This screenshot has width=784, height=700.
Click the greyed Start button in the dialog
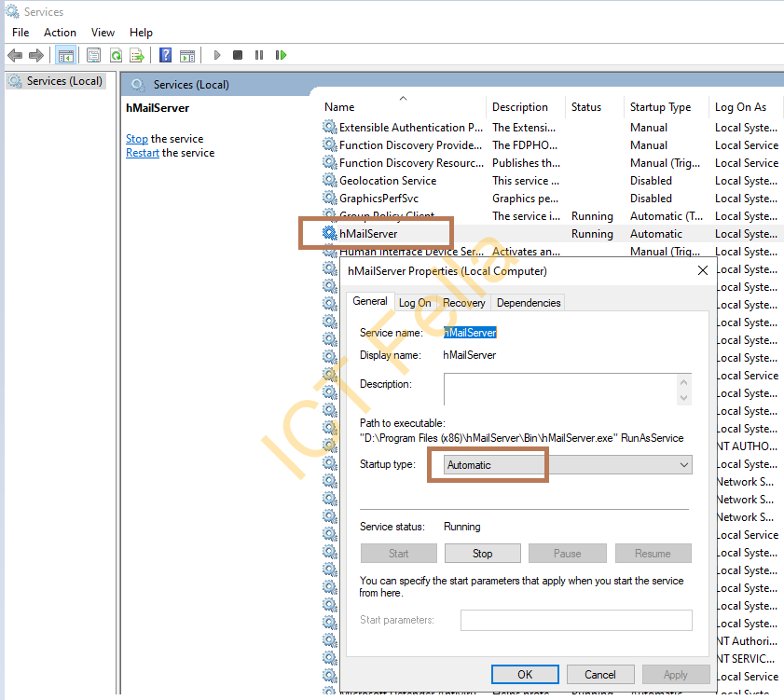click(398, 554)
